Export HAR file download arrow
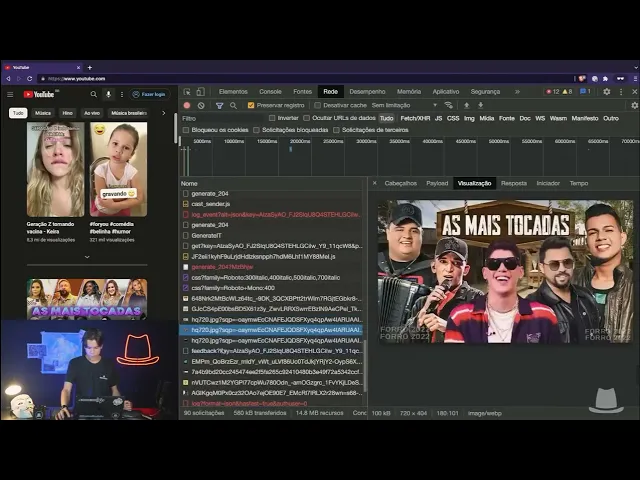This screenshot has height=480, width=640. [x=480, y=105]
